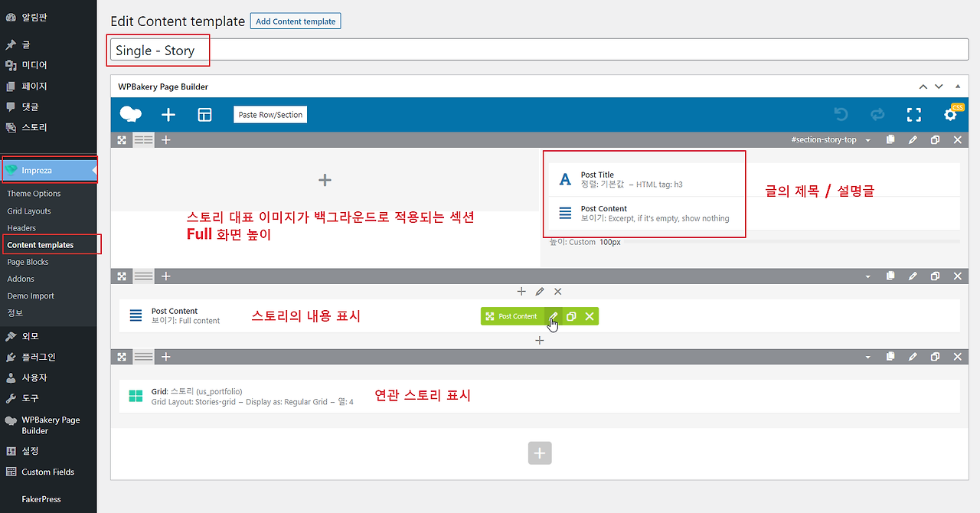Open Demo Import under Impreza
Image resolution: width=980 pixels, height=513 pixels.
pos(31,296)
